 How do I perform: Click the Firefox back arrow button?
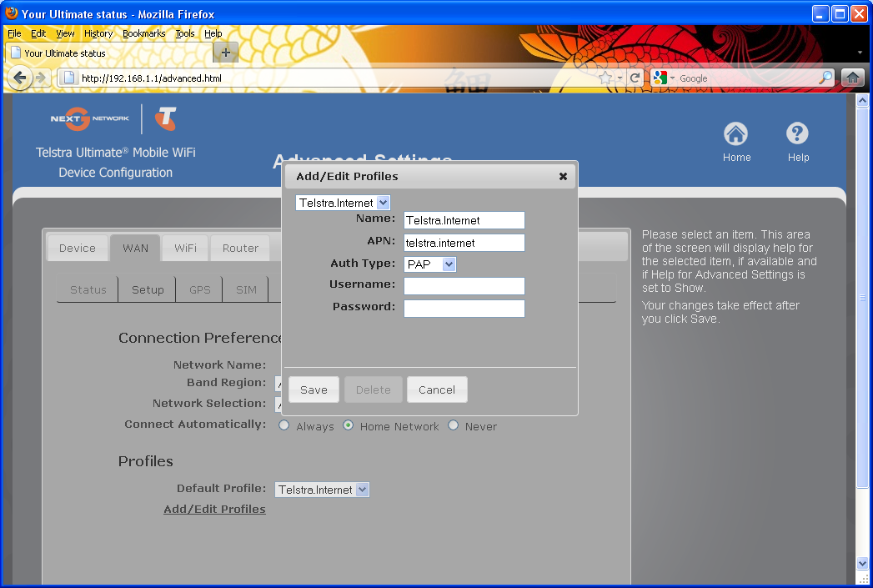[x=19, y=78]
